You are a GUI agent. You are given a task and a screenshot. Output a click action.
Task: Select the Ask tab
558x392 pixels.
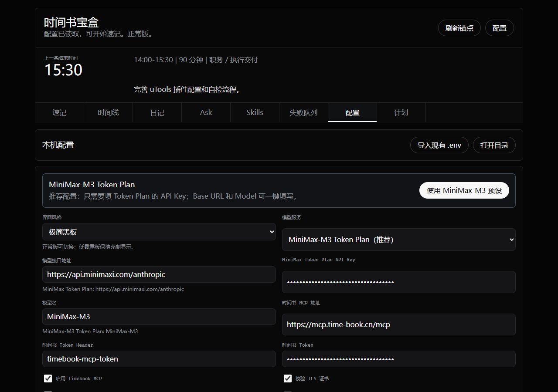point(206,112)
